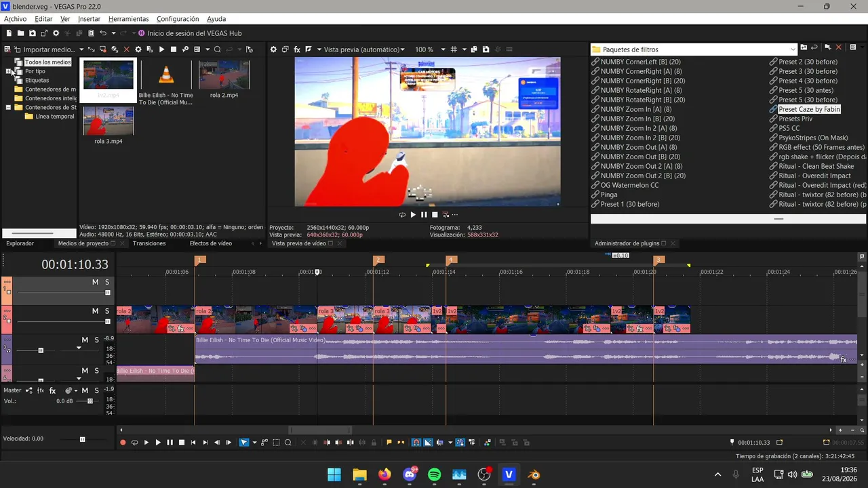
Task: Mute video track 1
Action: tap(96, 282)
